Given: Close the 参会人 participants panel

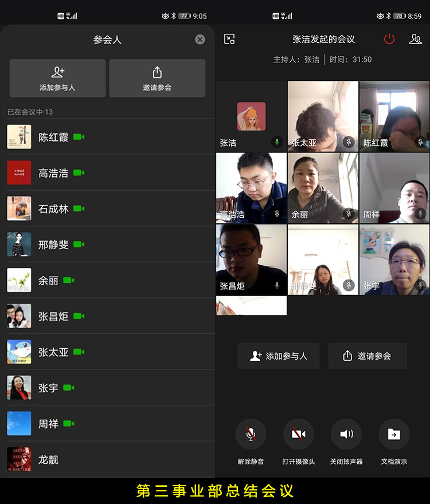Looking at the screenshot, I should [200, 40].
